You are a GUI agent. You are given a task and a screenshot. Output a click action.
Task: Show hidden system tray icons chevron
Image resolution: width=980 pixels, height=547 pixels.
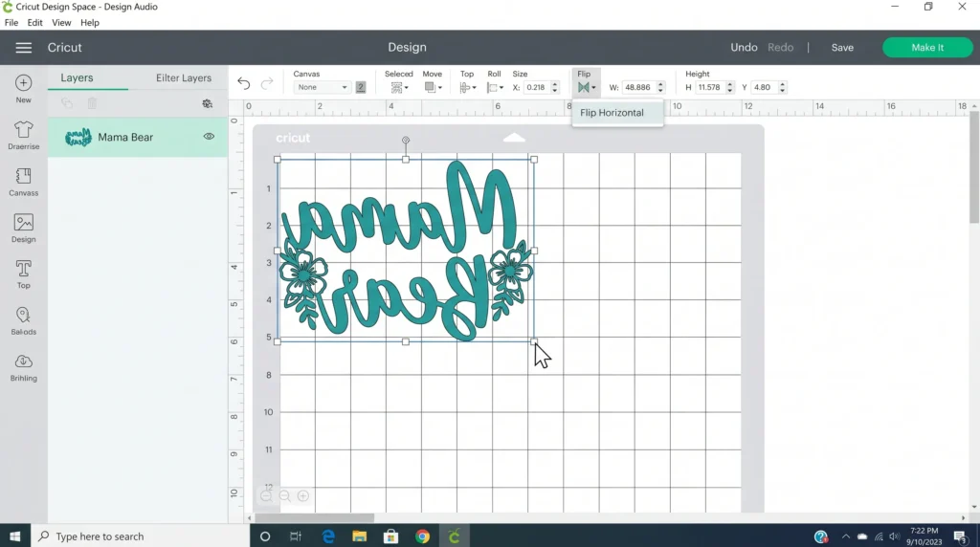click(846, 536)
